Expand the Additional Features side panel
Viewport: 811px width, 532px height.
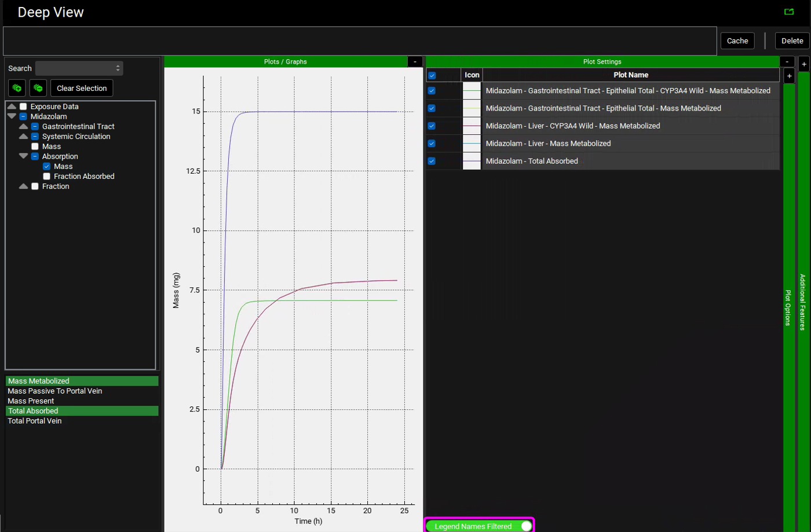click(x=804, y=64)
